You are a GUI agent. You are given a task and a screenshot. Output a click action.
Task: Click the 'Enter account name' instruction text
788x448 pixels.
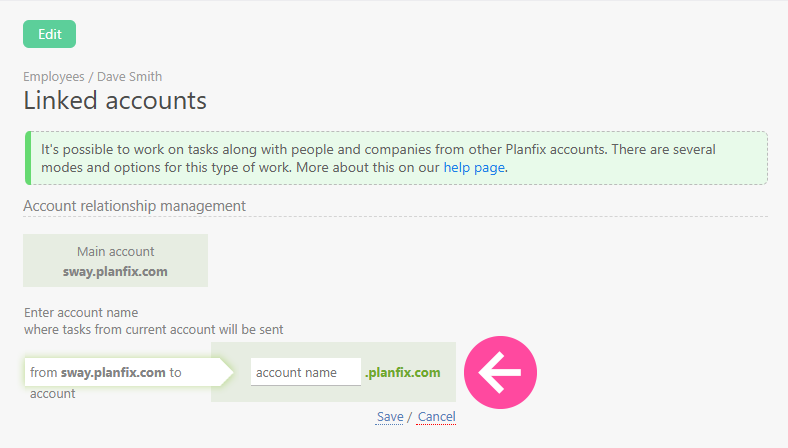point(81,312)
